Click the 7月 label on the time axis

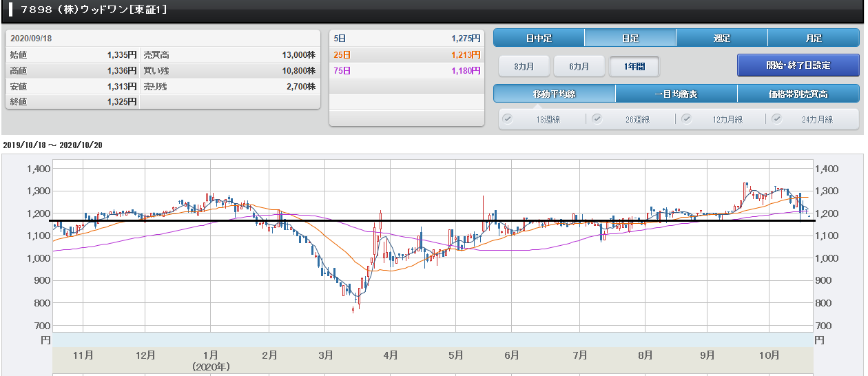(580, 355)
